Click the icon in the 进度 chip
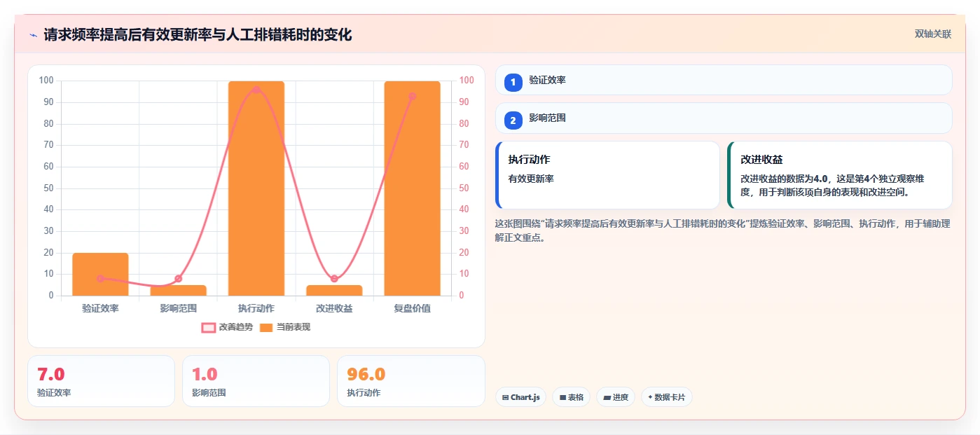Screen dimensions: 980x435 (x=607, y=397)
